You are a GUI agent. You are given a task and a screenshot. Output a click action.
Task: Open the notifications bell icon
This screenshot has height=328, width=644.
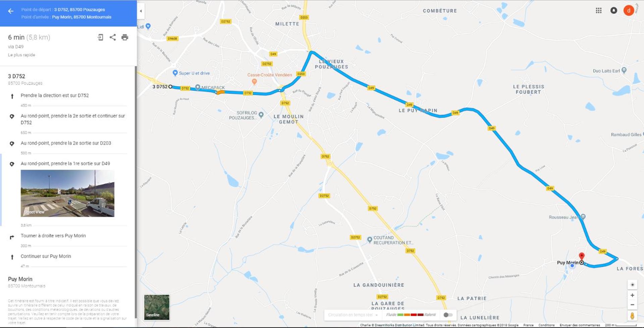pos(614,10)
